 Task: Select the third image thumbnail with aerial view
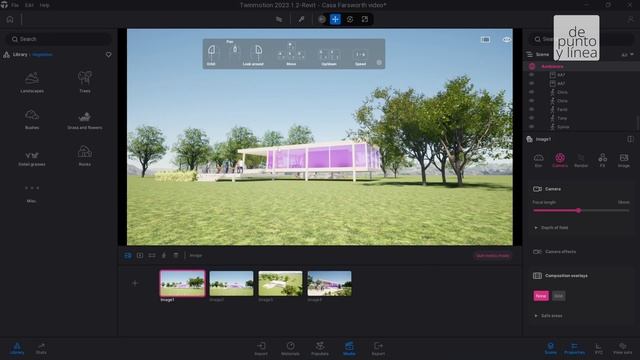click(280, 283)
